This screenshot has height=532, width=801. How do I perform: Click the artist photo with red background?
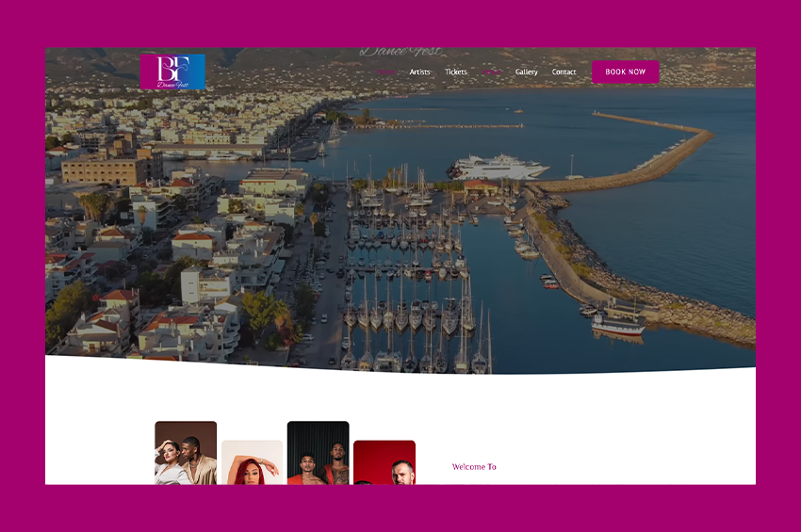(384, 463)
